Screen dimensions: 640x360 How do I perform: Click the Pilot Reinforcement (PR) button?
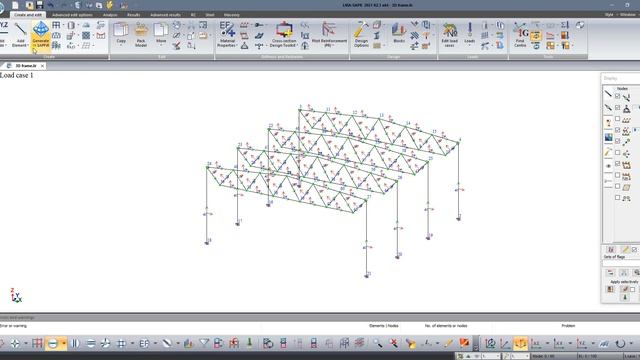coord(329,35)
